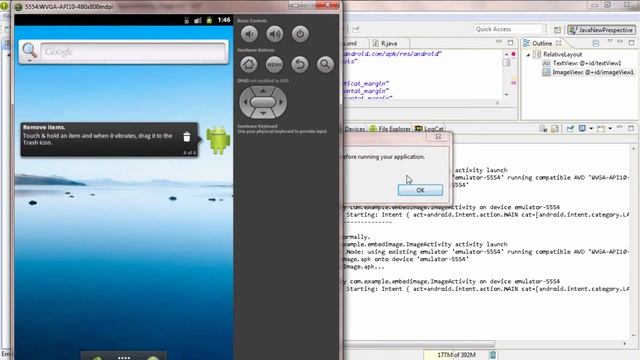Screen dimensions: 640x360
Task: Close the dialog with its X button
Action: point(438,137)
